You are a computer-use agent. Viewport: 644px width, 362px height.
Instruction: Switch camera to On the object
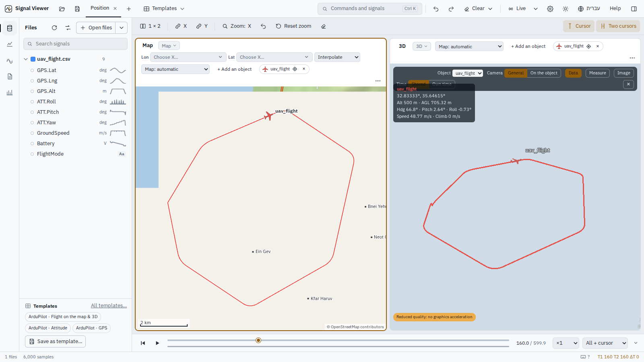[544, 73]
